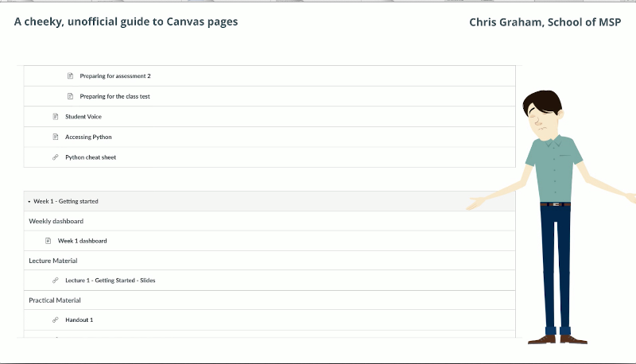Click the document icon next to Student Voice
This screenshot has width=636, height=364.
click(x=56, y=117)
